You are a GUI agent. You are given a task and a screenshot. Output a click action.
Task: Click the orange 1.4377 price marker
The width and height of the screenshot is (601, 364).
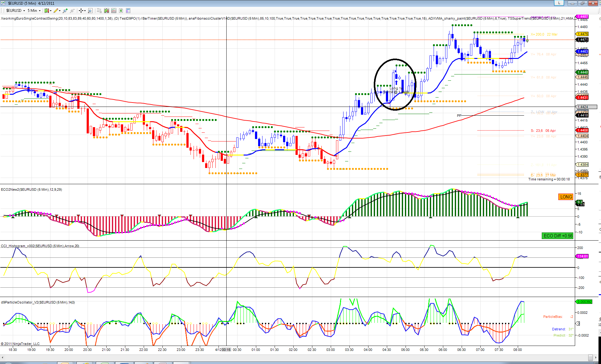point(582,175)
